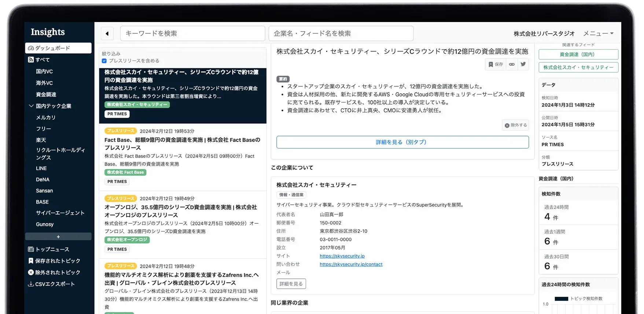The image size is (644, 314).
Task: Open the メニュー dropdown in the header
Action: [x=598, y=33]
